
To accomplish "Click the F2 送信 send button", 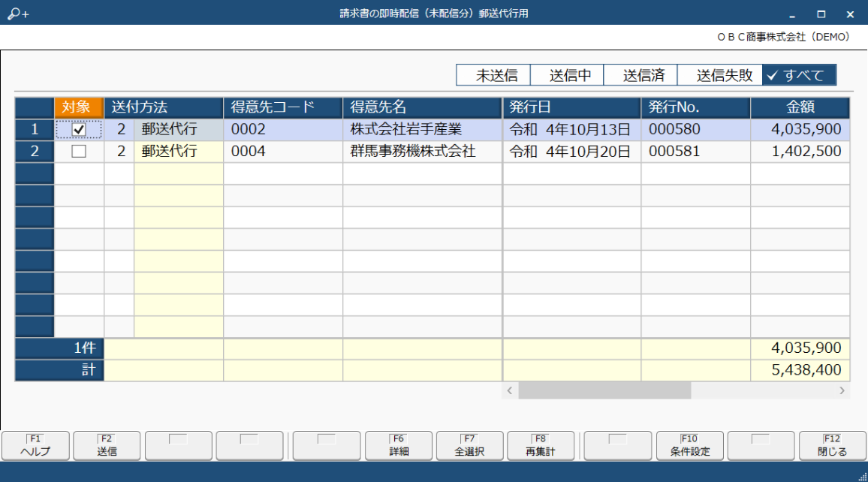I will tap(107, 445).
